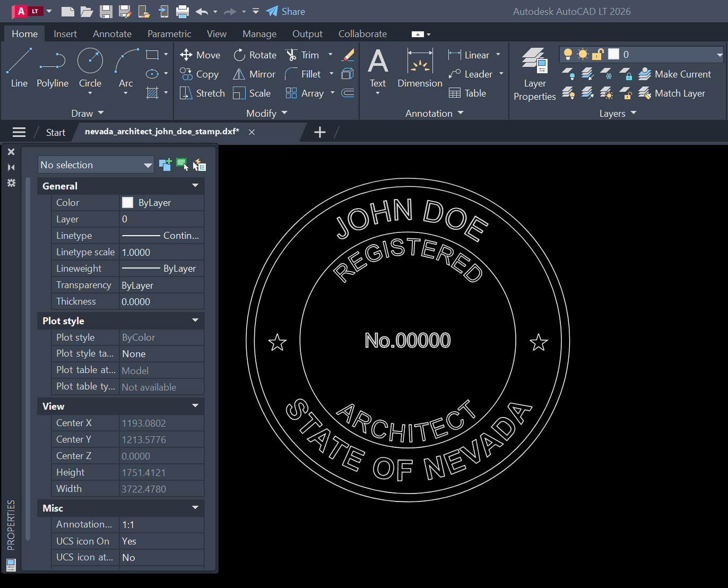Click the Quick Select icon in Properties
Image resolution: width=728 pixels, height=588 pixels.
(200, 165)
